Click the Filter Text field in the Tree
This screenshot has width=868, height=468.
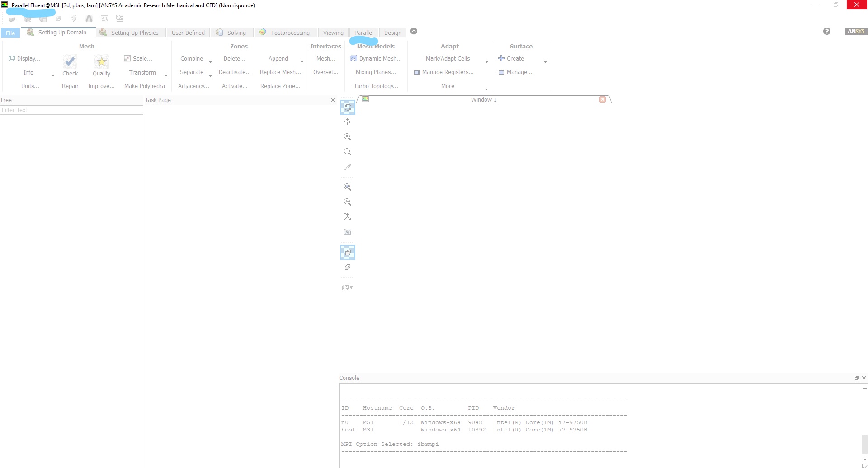[71, 110]
